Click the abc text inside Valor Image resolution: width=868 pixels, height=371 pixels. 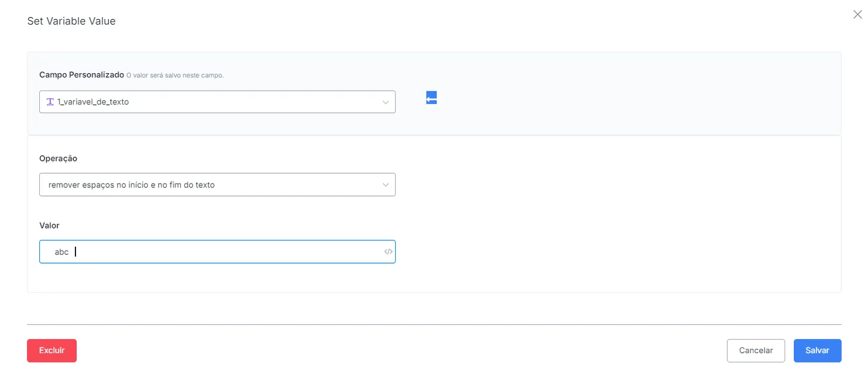pyautogui.click(x=61, y=252)
